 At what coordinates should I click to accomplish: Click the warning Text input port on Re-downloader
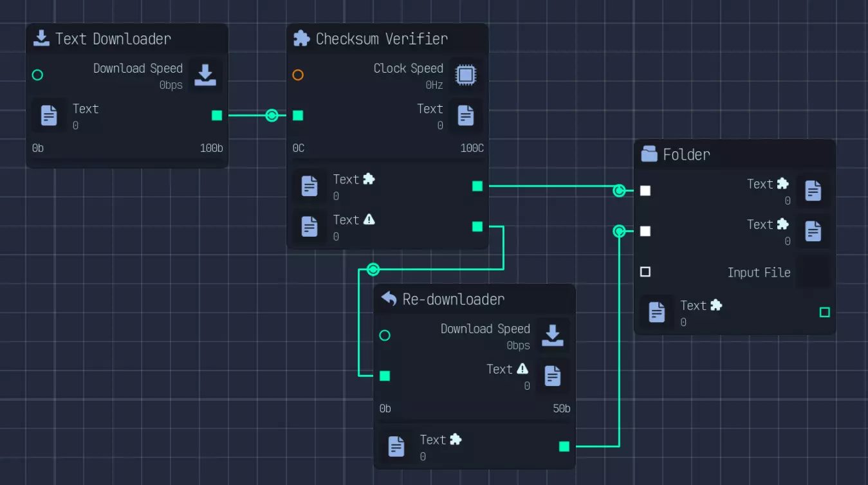(385, 376)
